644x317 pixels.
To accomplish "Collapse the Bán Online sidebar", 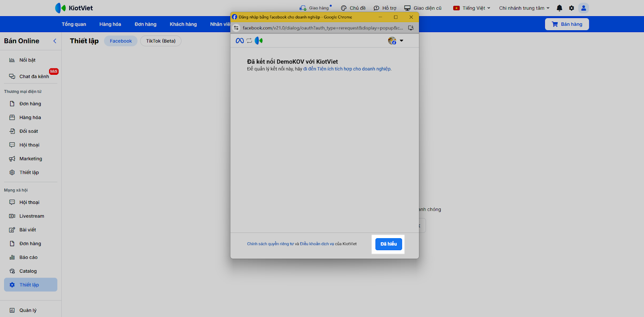I will tap(55, 41).
